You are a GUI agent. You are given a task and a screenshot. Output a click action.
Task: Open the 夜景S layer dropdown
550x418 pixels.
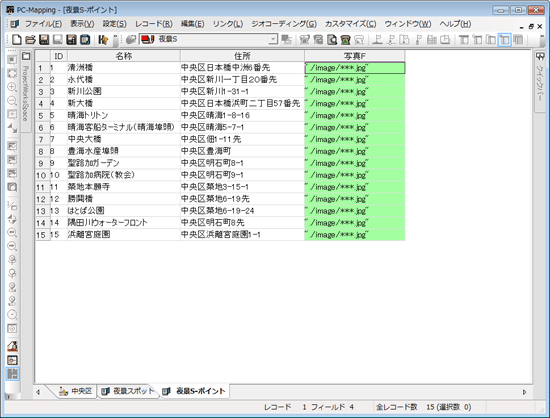pos(273,39)
